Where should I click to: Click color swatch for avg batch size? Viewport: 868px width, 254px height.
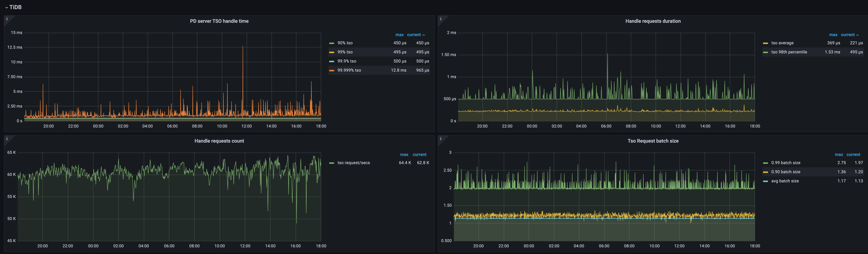tap(765, 181)
